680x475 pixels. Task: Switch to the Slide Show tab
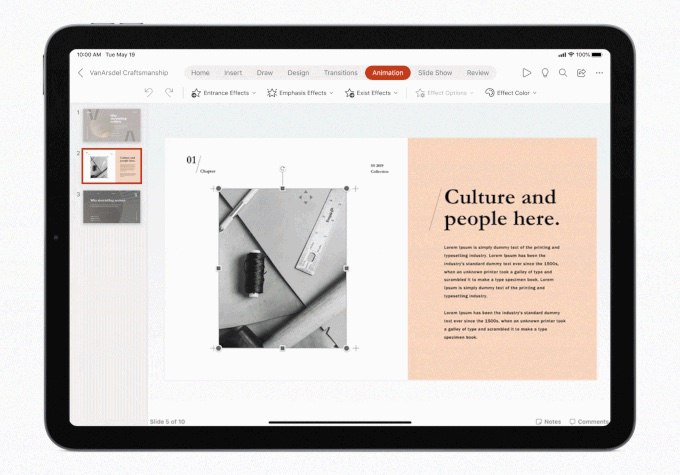tap(435, 73)
